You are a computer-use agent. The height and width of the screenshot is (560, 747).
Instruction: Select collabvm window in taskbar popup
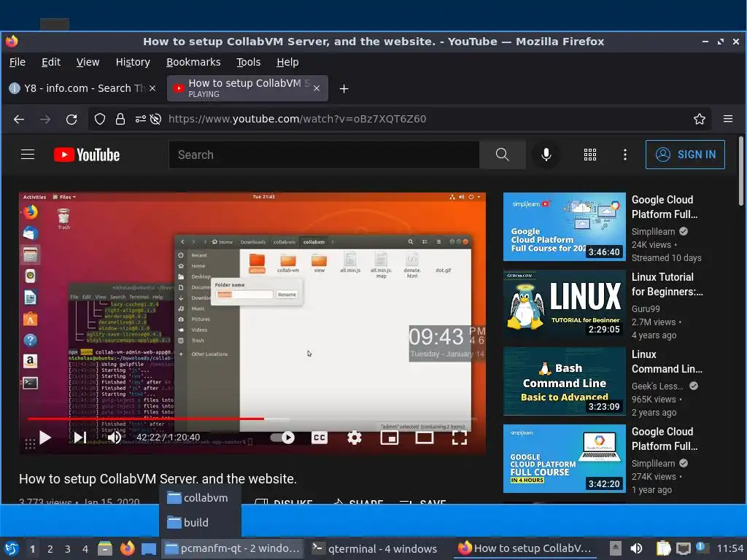[x=200, y=498]
